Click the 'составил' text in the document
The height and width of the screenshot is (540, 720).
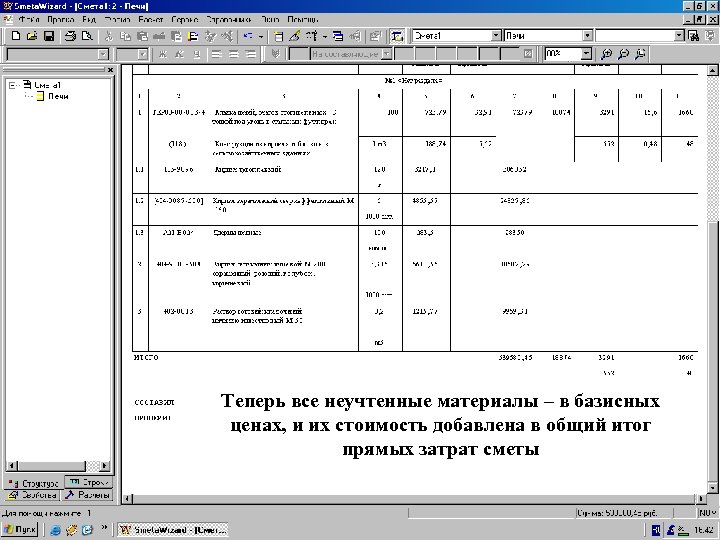[154, 402]
